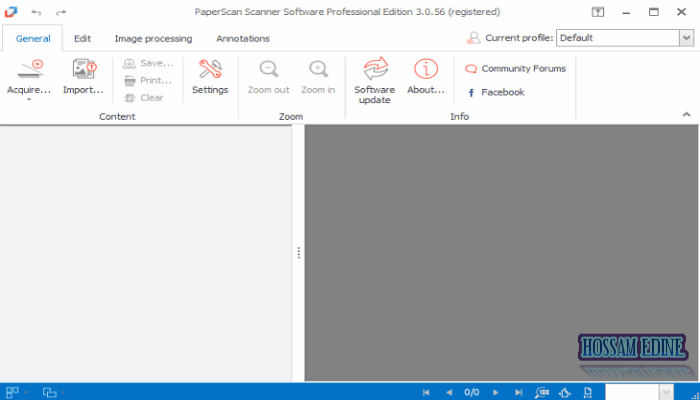The height and width of the screenshot is (400, 700).
Task: Open the Facebook link
Action: [496, 92]
